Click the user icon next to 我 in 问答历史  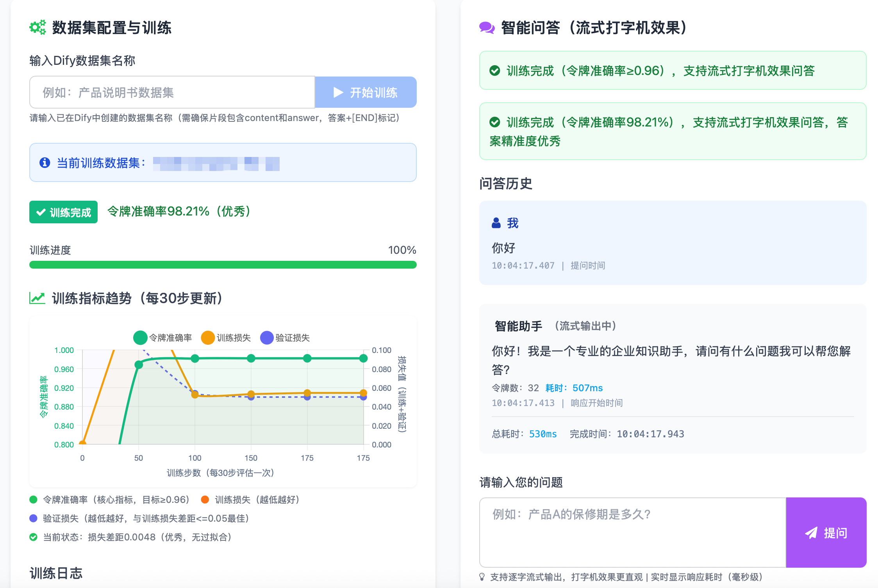pos(496,223)
